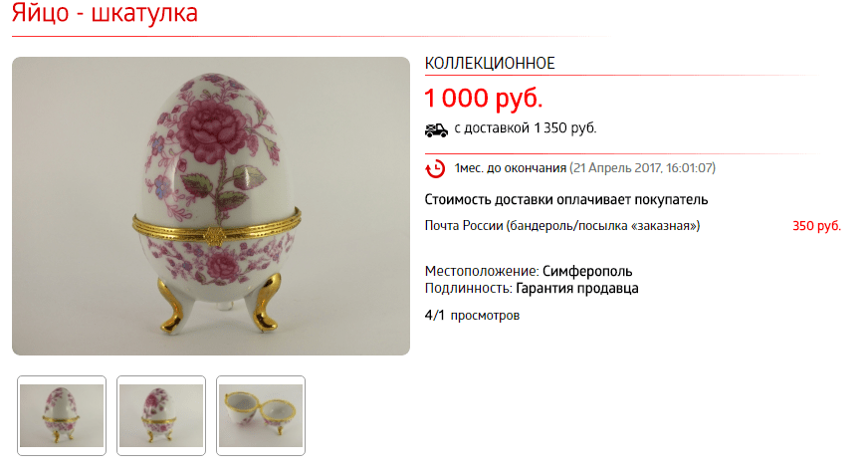
Task: Click the countdown clock icon
Action: coord(435,169)
